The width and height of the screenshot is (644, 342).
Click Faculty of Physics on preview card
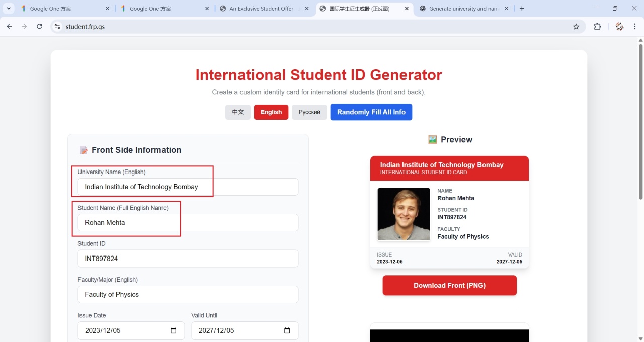pos(463,236)
